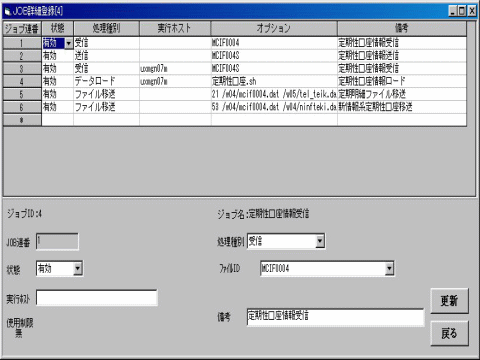Screen dimensions: 480x360
Task: Click 備考 cell 新情報系定期性口座移送
Action: click(402, 107)
